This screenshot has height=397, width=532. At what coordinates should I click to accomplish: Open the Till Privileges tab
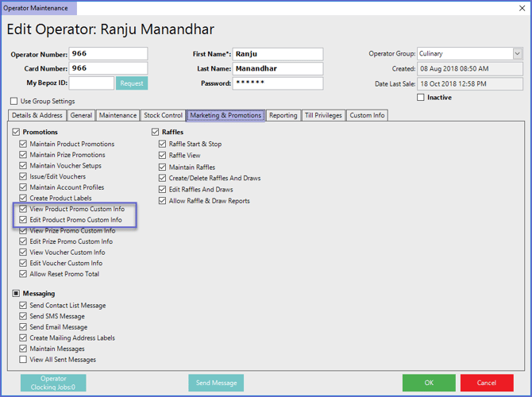(x=324, y=116)
